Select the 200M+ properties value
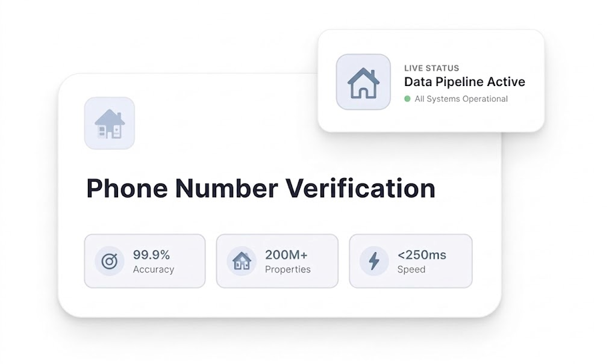The height and width of the screenshot is (364, 612). [286, 254]
